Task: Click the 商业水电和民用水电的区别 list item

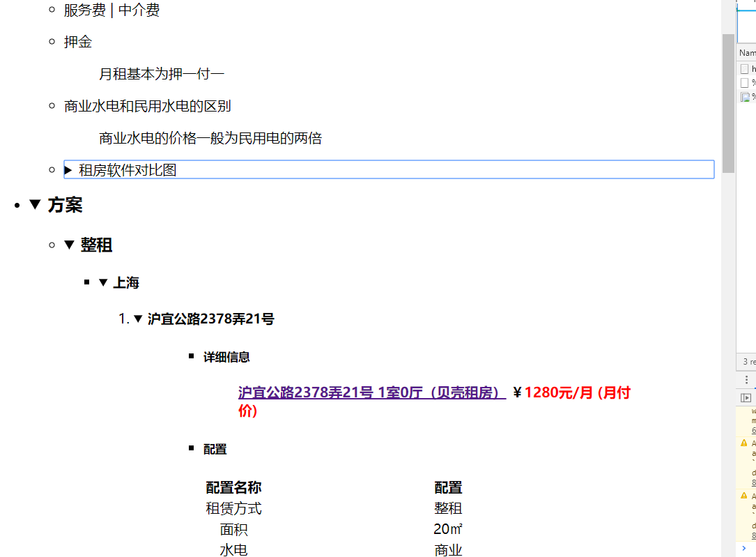Action: [x=148, y=106]
